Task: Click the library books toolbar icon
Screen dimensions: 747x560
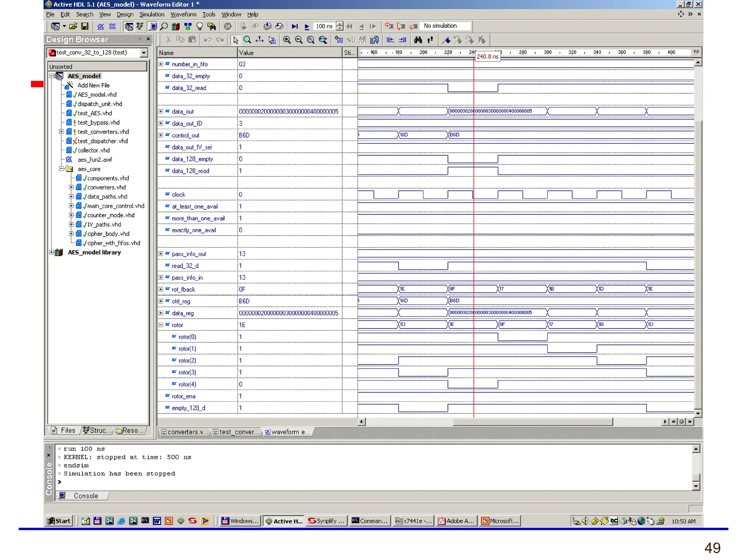Action: pos(176,26)
